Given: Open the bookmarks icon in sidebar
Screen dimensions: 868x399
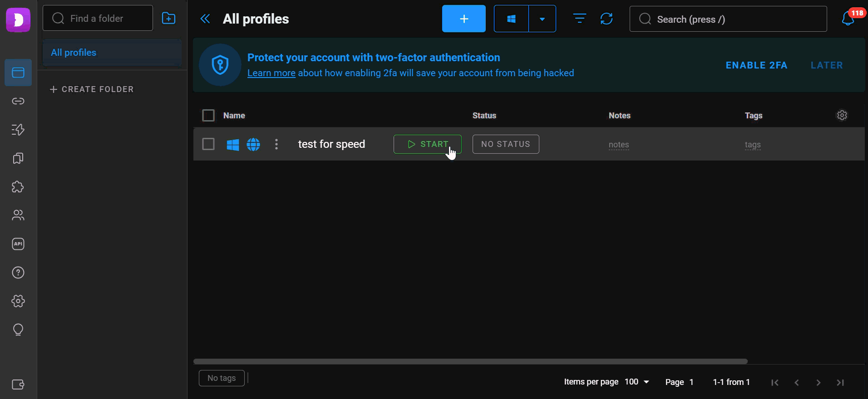Looking at the screenshot, I should point(18,158).
